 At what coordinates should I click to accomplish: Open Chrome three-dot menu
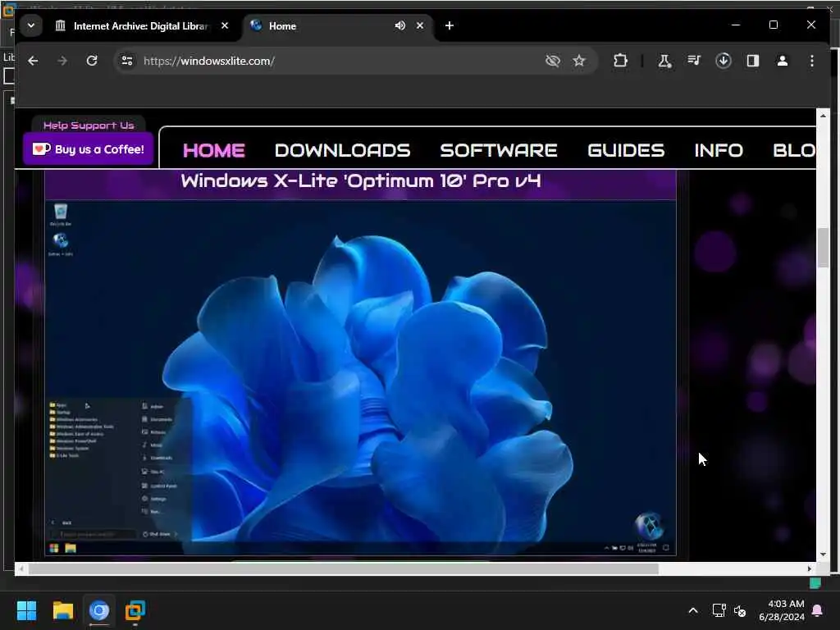tap(812, 61)
